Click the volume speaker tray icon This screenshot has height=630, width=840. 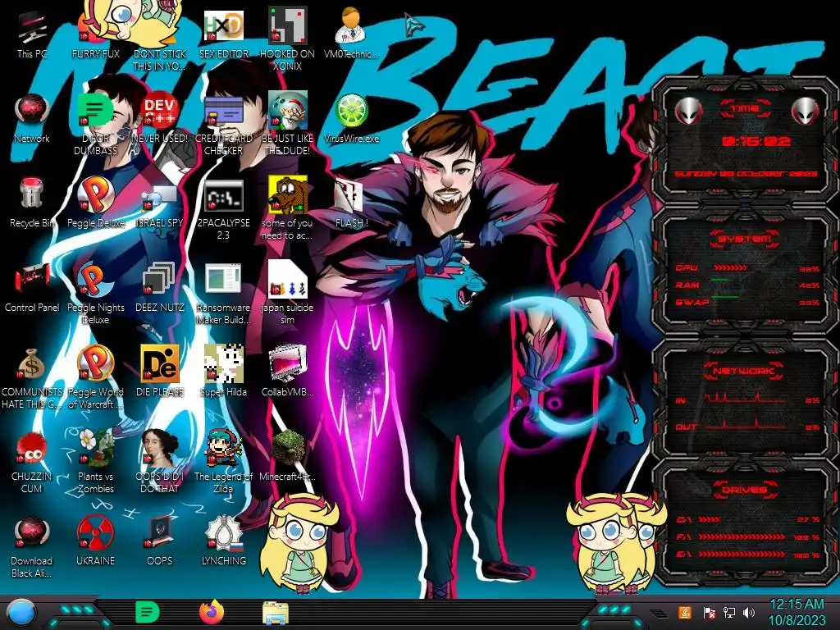coord(749,612)
